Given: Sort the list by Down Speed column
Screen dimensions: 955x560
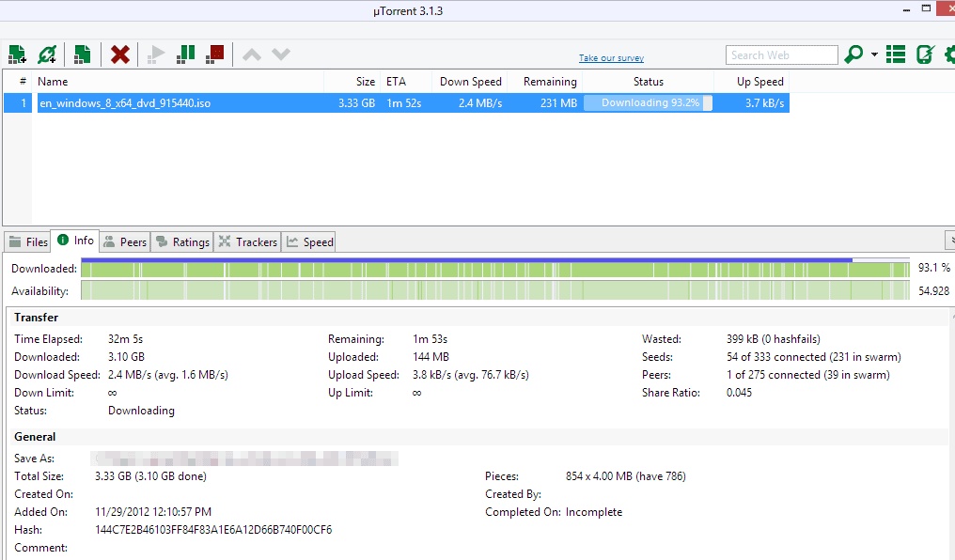Looking at the screenshot, I should coord(470,82).
